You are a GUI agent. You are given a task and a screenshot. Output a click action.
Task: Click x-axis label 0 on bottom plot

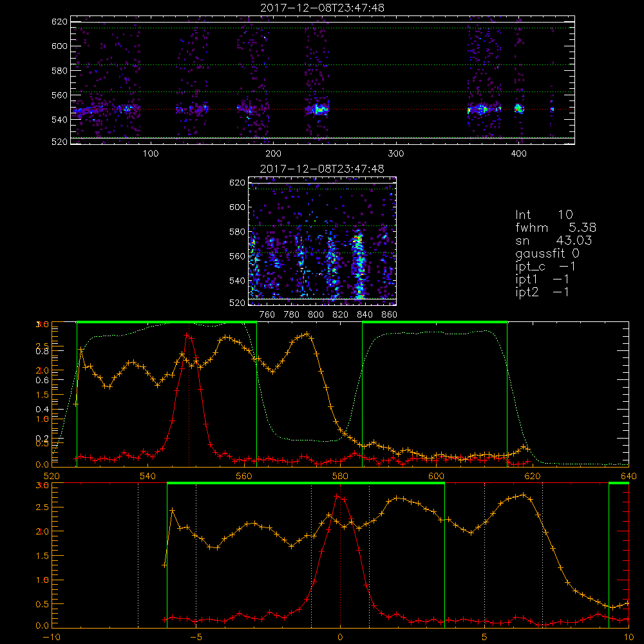pyautogui.click(x=340, y=638)
